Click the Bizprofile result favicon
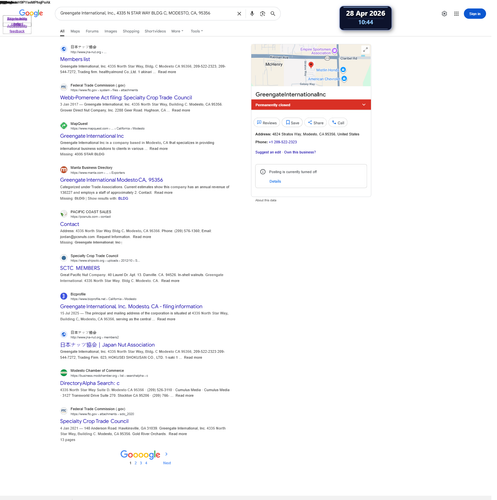Screen dimensions: 497x500 coord(64,296)
